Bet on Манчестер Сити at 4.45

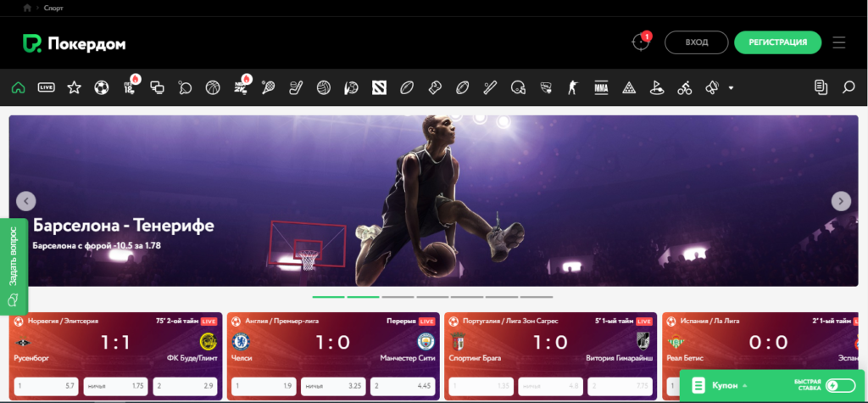tap(403, 386)
